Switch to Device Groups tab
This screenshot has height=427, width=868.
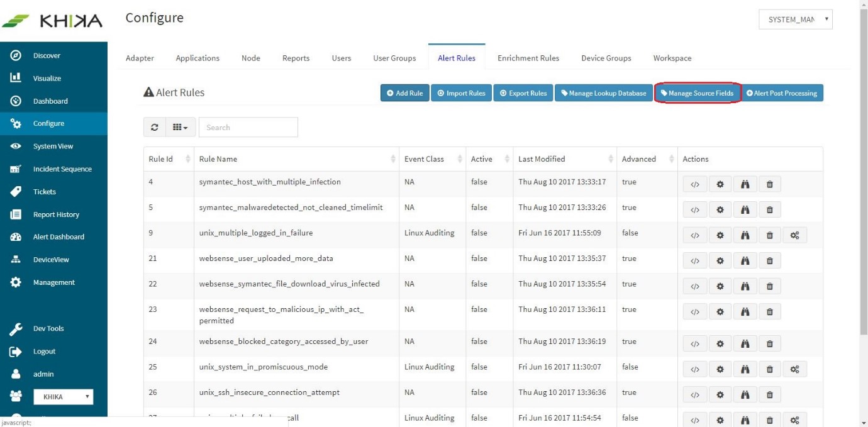[x=606, y=58]
